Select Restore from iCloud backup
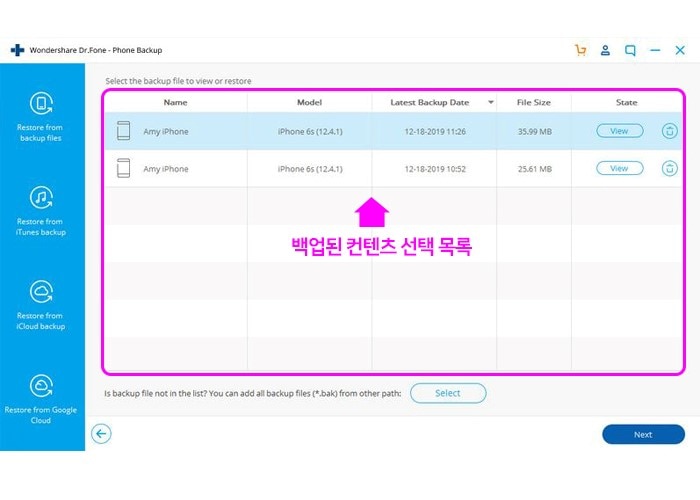Image resolution: width=700 pixels, height=500 pixels. (41, 305)
